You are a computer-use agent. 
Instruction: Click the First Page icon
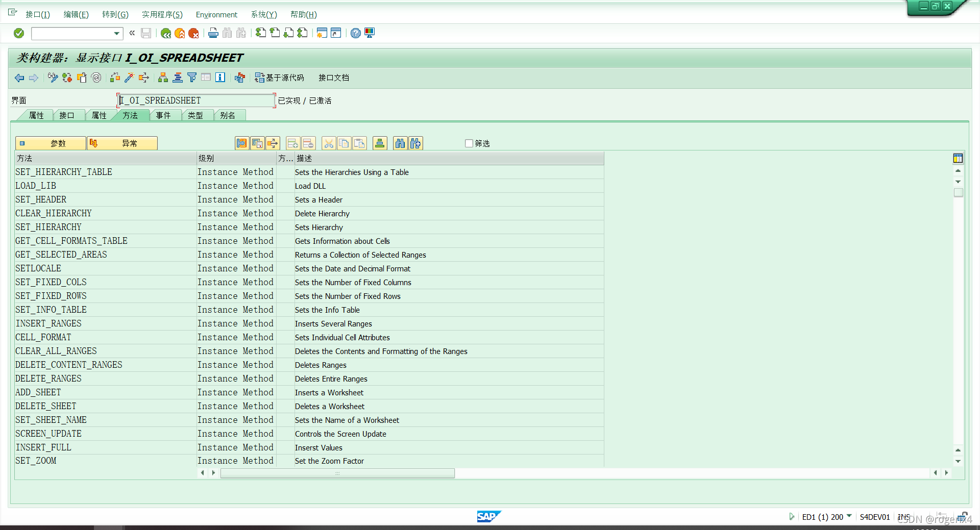[261, 33]
